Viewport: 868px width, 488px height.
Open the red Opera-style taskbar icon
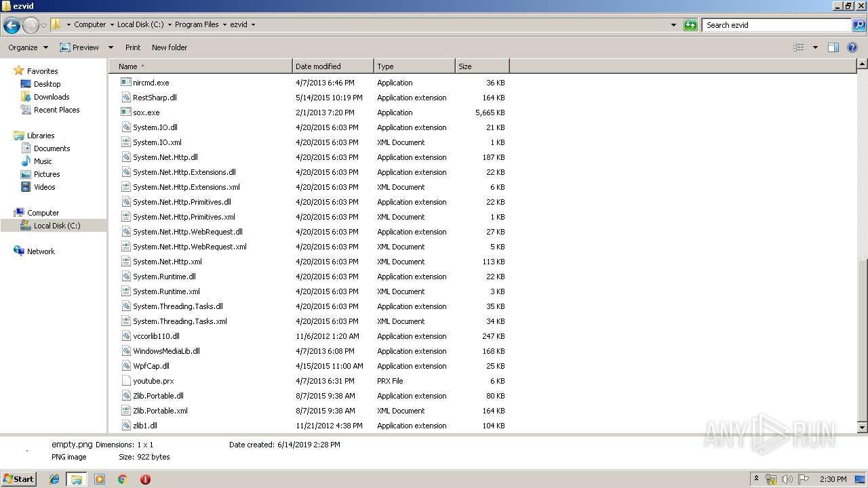145,479
